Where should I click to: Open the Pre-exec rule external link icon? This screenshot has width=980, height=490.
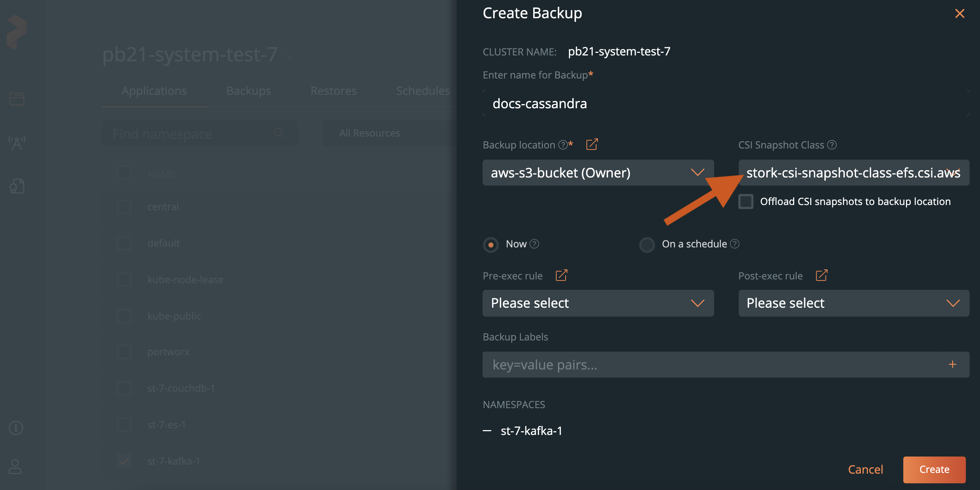[x=561, y=275]
